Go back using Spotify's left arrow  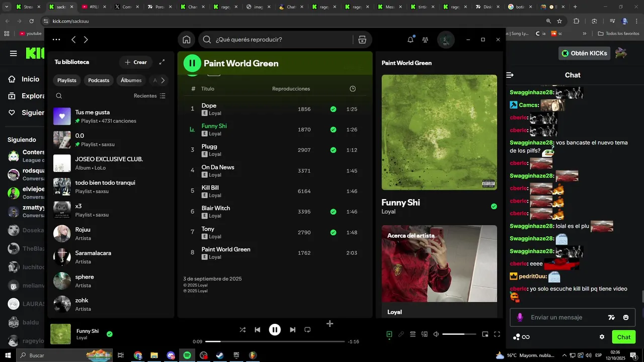click(73, 40)
